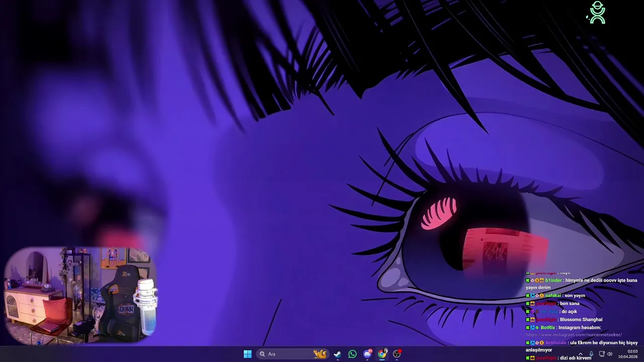Click username Artificiale in chat
The image size is (644, 362).
click(x=556, y=343)
